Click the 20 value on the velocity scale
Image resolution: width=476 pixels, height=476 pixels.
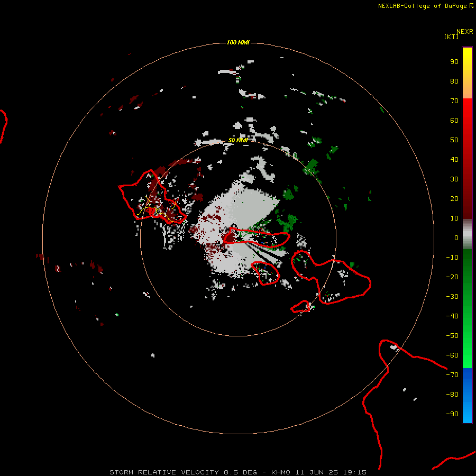pos(454,198)
